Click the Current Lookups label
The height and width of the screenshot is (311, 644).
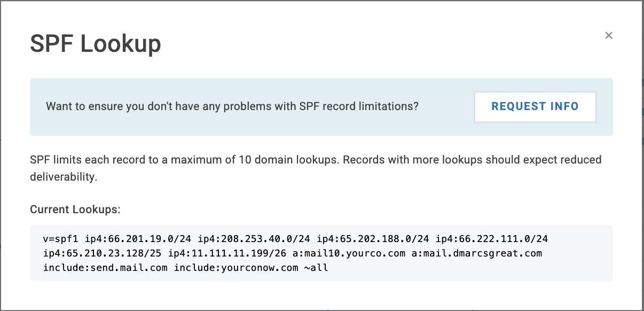point(75,209)
